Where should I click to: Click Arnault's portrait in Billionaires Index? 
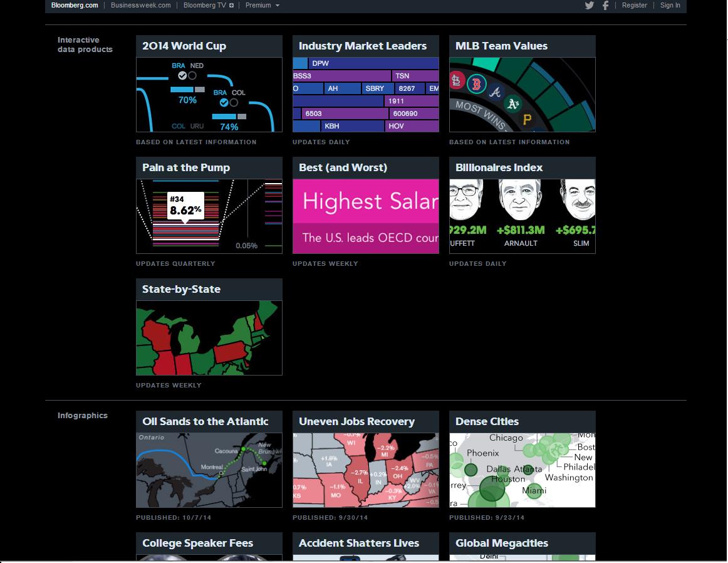519,200
